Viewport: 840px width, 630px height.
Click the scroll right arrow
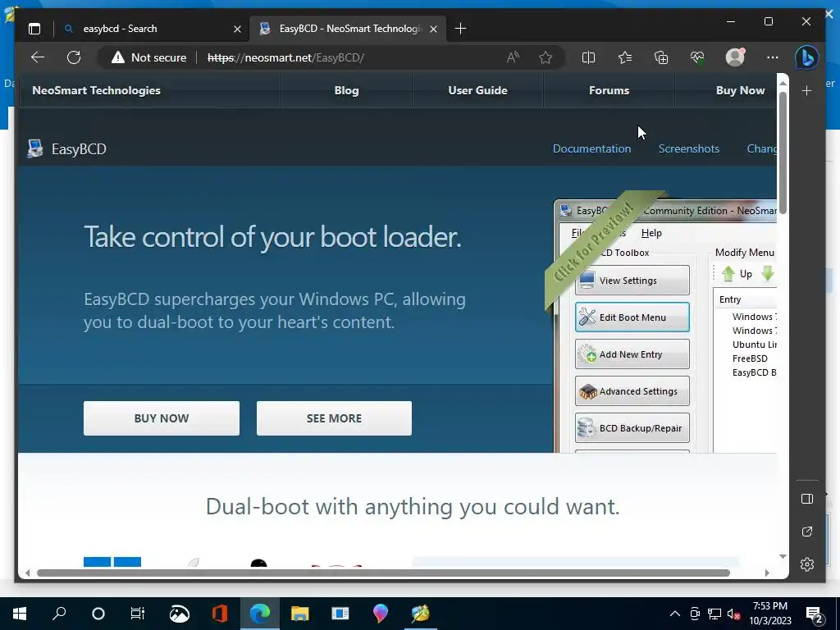tap(767, 573)
